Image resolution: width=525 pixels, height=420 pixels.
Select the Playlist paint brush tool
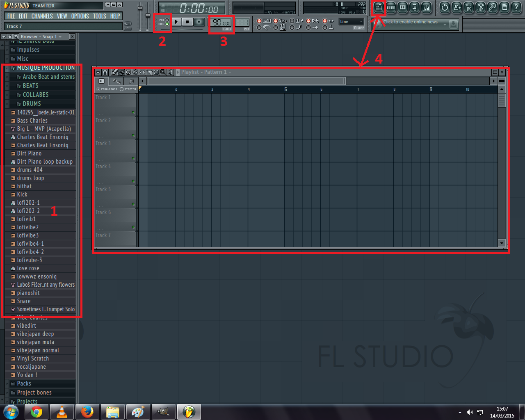(x=121, y=72)
